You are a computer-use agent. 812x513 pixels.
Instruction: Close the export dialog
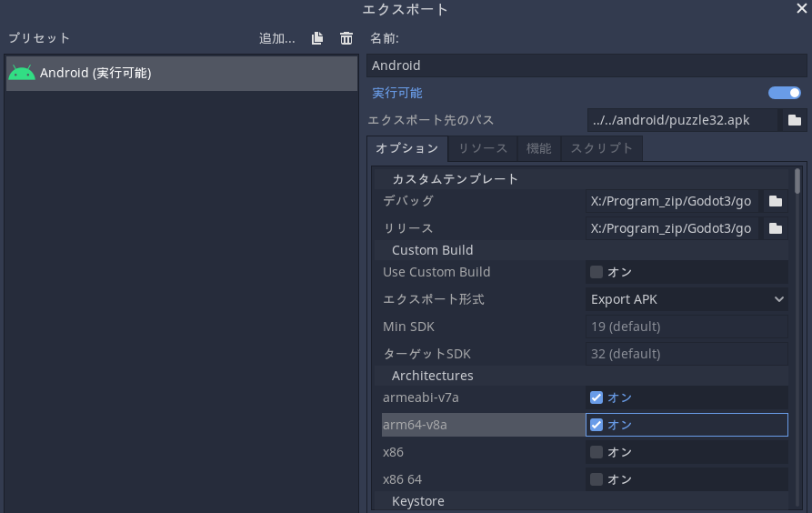point(802,9)
